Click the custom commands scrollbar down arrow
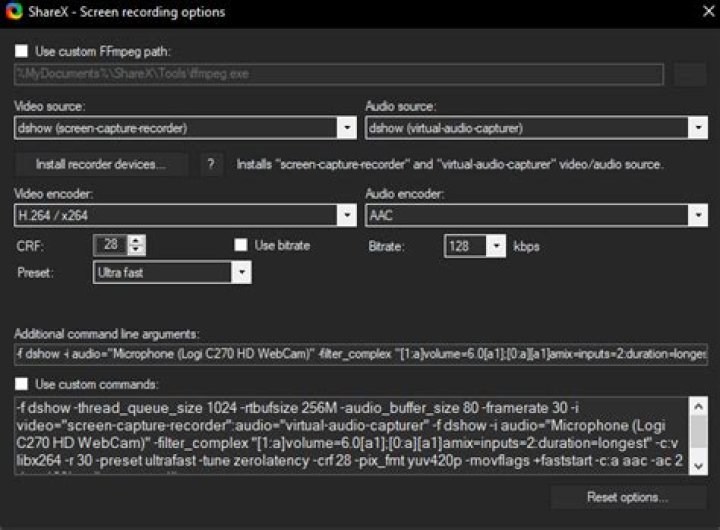 point(698,466)
